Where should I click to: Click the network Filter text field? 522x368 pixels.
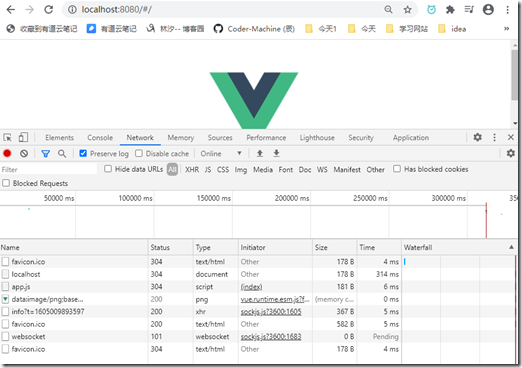point(49,169)
